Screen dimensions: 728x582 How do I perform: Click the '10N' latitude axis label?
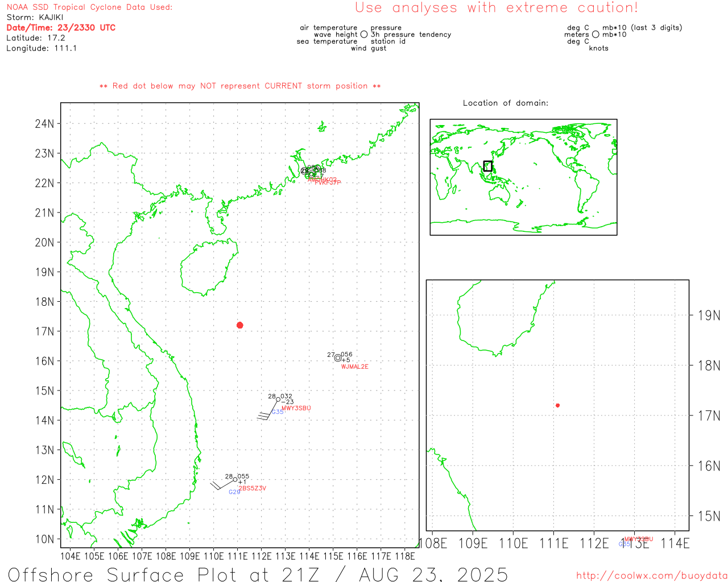44,539
